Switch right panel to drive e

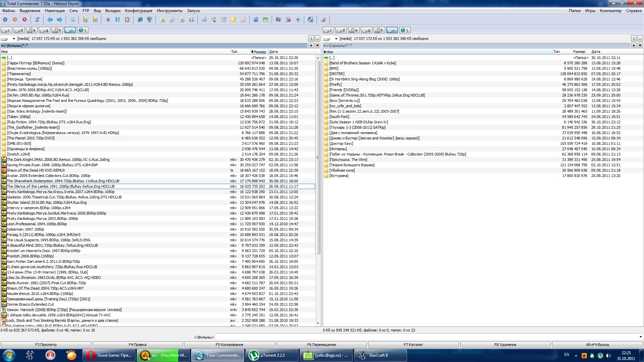(x=354, y=30)
